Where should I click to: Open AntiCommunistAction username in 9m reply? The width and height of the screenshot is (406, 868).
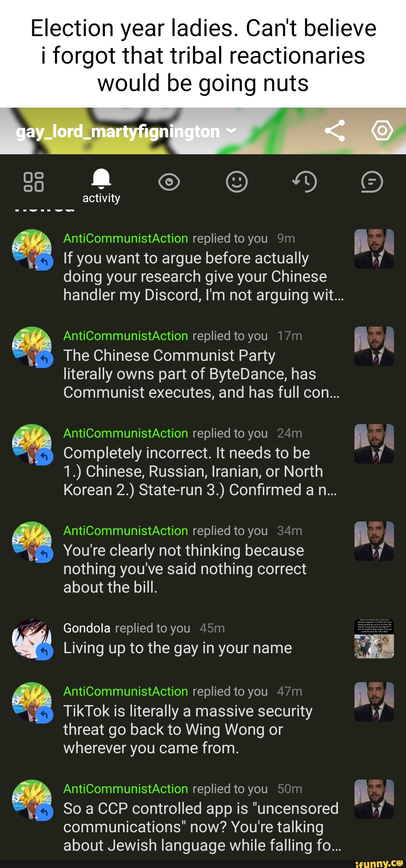click(x=126, y=239)
